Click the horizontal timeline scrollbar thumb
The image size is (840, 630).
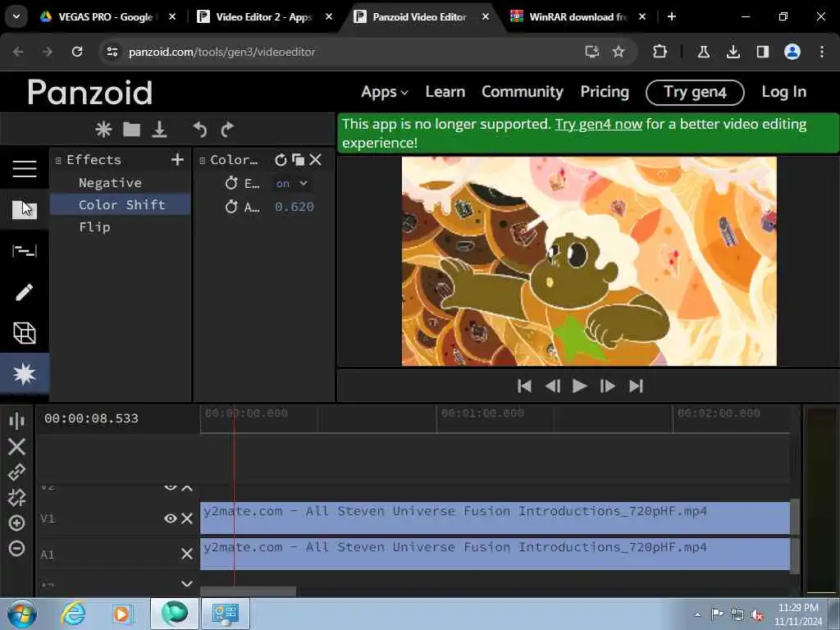248,591
